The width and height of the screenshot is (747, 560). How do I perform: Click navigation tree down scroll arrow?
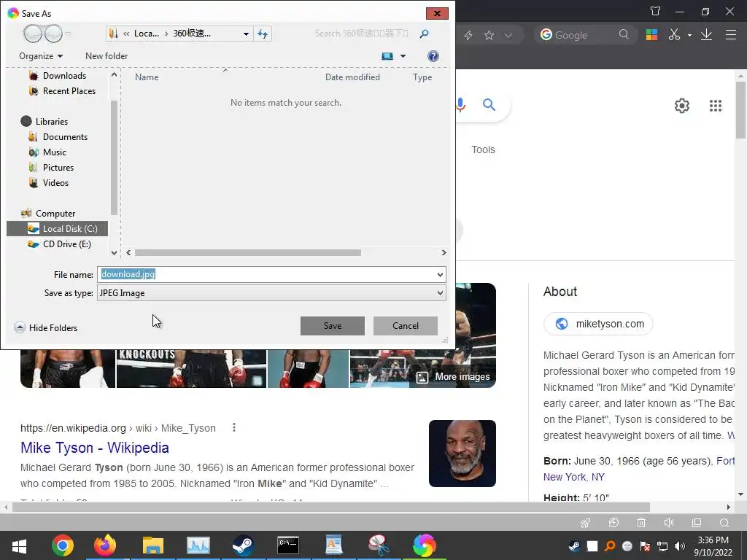[x=114, y=253]
